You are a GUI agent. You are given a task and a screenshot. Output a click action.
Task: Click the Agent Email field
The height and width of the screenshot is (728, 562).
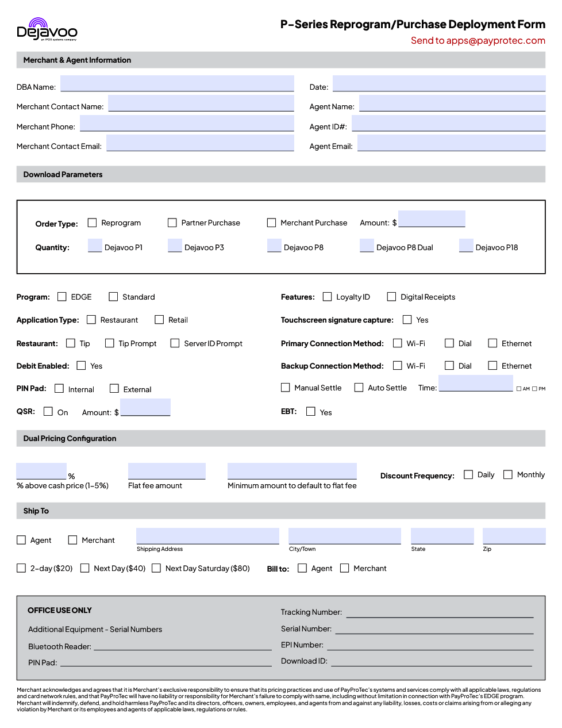pos(452,143)
